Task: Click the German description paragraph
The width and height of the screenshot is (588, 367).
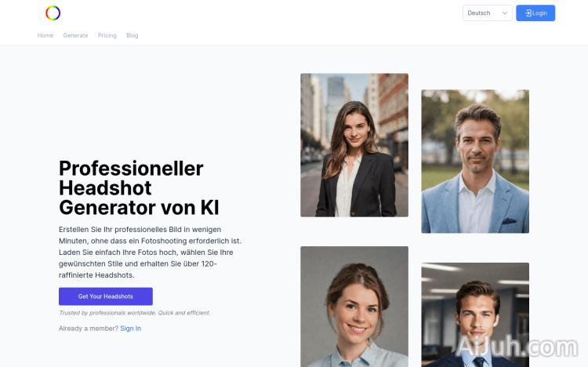Action: click(x=150, y=253)
